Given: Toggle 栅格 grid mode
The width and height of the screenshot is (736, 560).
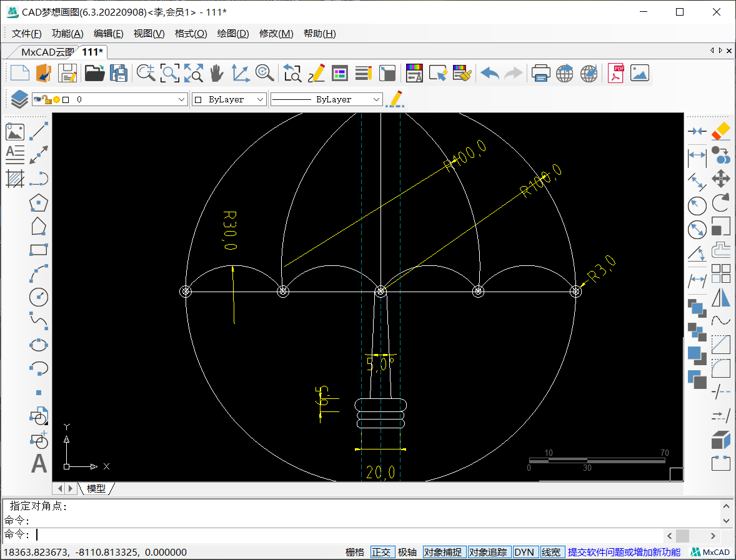Looking at the screenshot, I should (355, 552).
